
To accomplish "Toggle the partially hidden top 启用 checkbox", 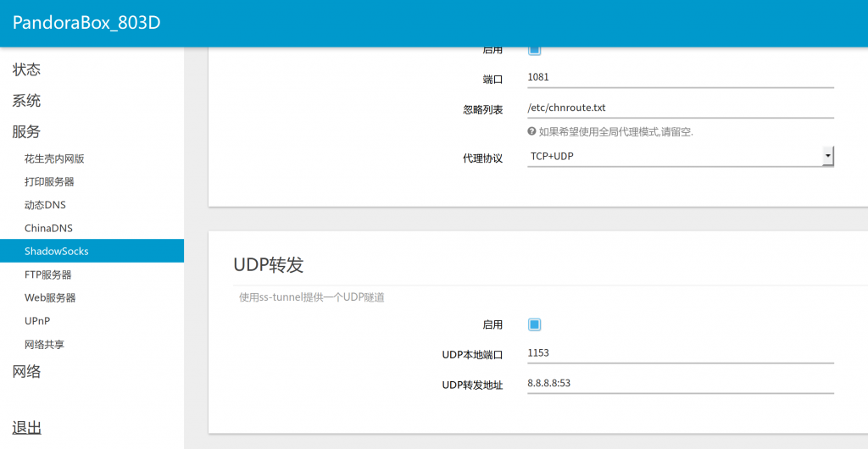I will (534, 50).
